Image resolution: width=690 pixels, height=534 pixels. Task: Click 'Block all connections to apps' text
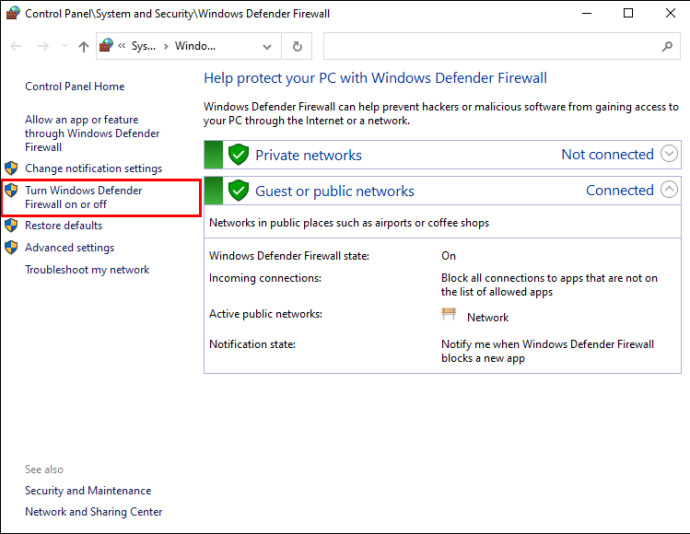tap(549, 285)
